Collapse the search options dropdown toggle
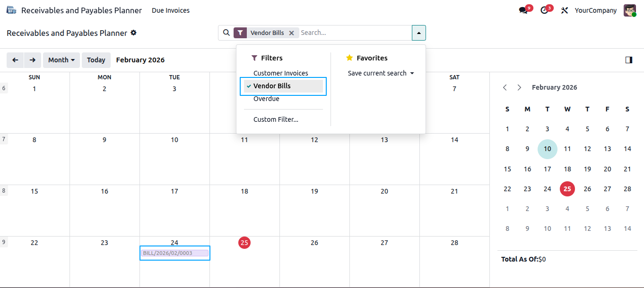644x288 pixels. (419, 33)
